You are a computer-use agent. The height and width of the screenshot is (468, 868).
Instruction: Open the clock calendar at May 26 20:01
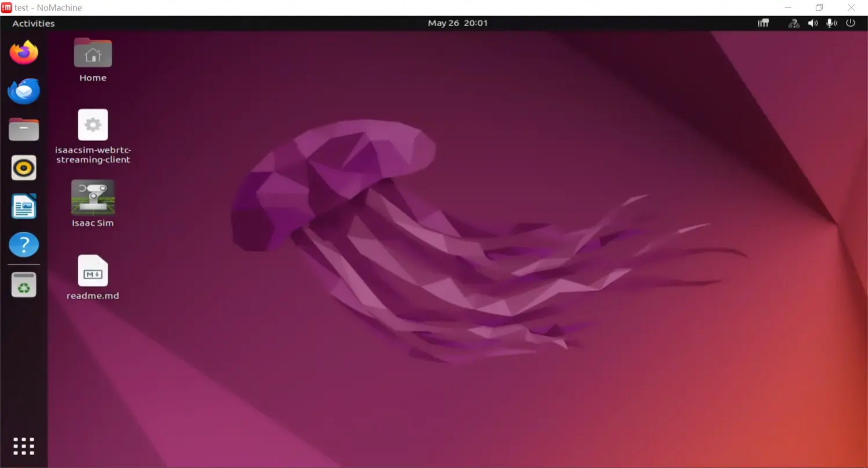[458, 23]
